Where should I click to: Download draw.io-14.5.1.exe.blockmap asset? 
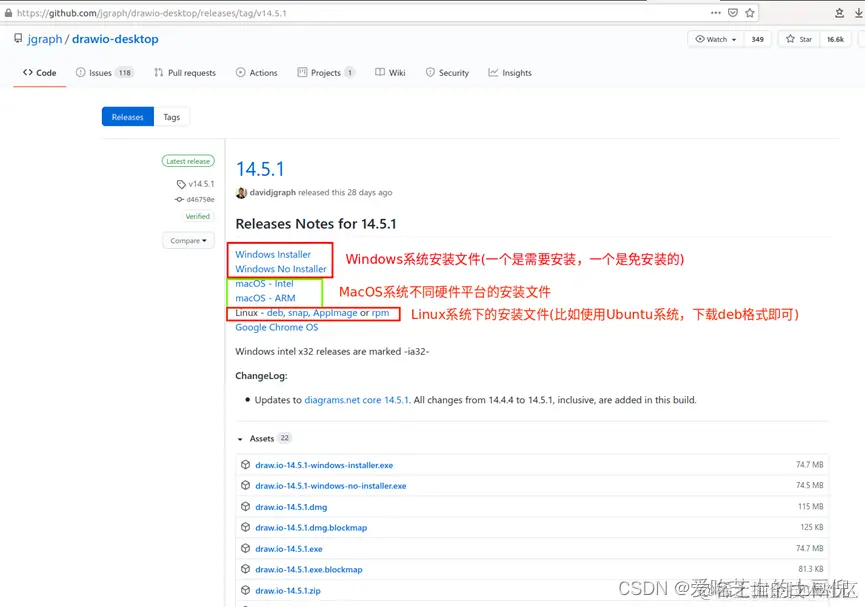coord(309,569)
